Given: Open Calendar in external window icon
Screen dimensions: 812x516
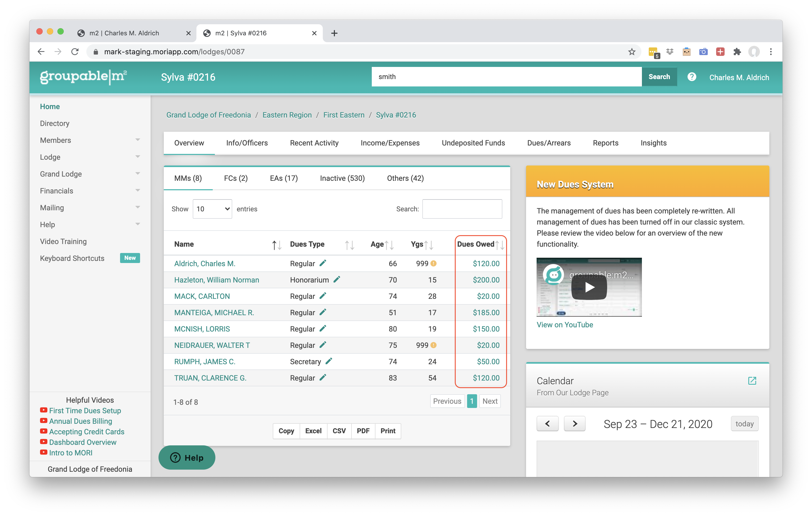Looking at the screenshot, I should point(752,381).
